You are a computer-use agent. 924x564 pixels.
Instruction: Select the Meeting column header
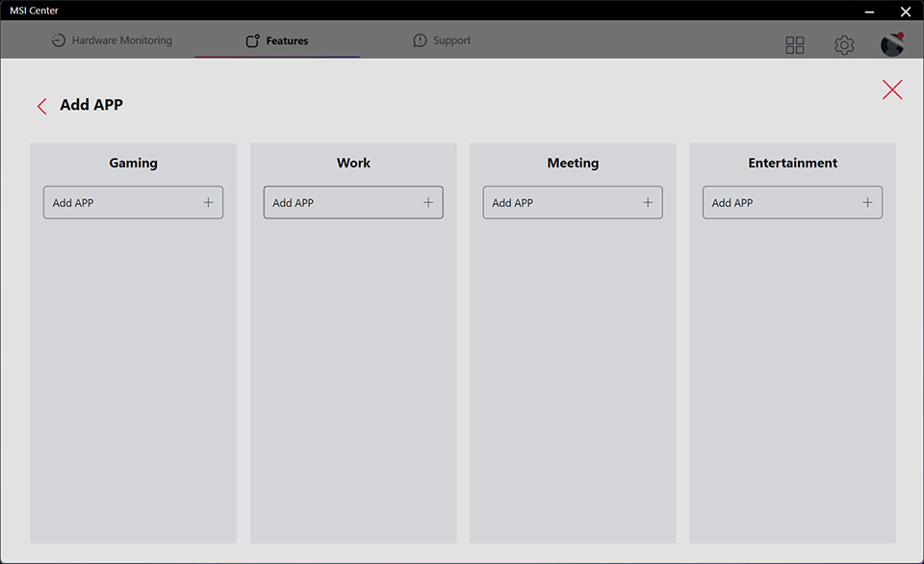click(573, 164)
